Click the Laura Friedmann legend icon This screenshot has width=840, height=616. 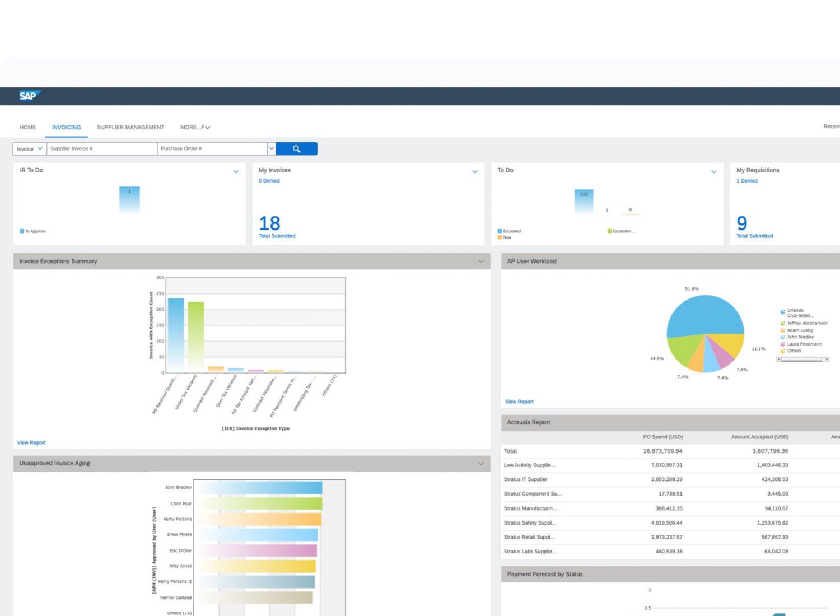(783, 344)
